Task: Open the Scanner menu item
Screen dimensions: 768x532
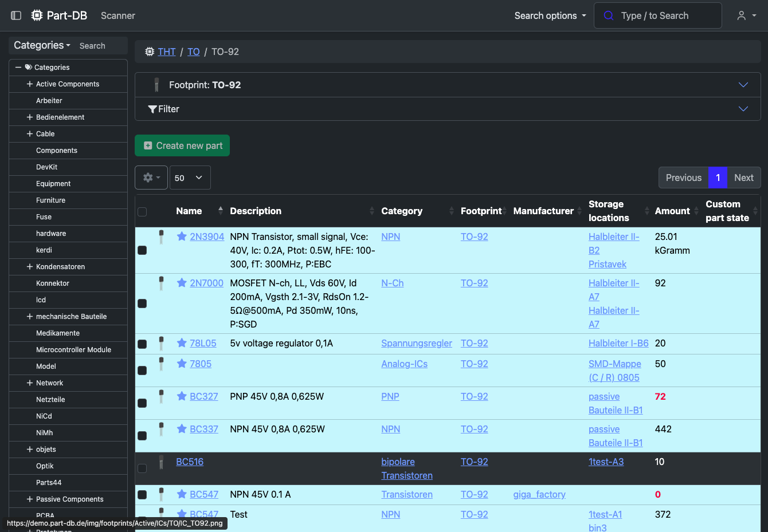Action: click(x=118, y=15)
